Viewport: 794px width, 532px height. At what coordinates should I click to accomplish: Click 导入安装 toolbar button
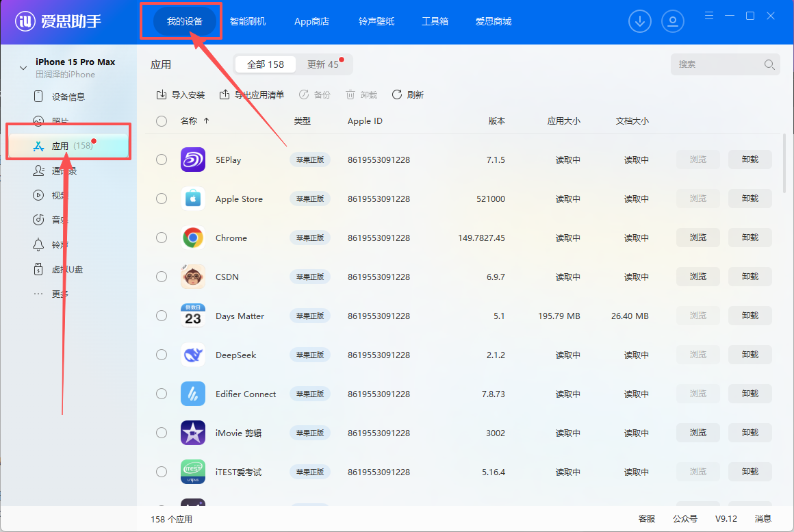tap(180, 94)
